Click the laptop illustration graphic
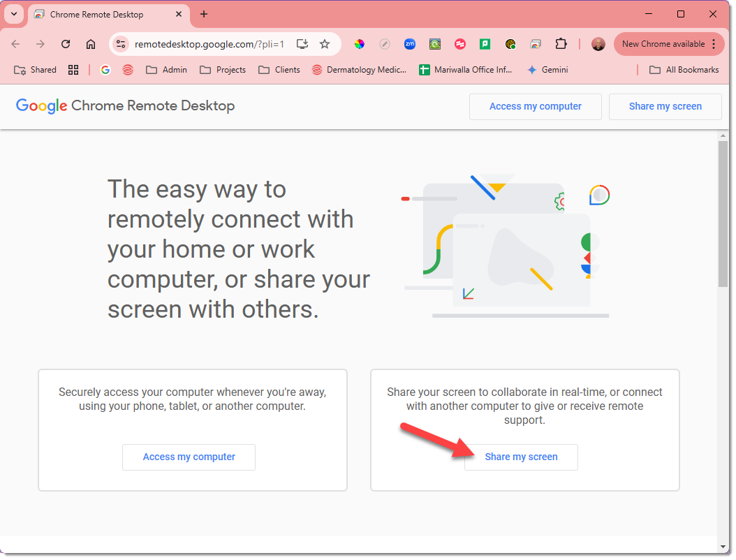The image size is (736, 560). point(506,246)
